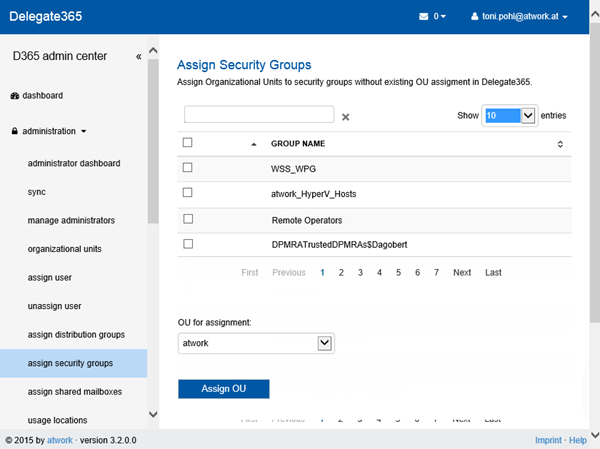600x449 pixels.
Task: Select the Remote Operators checkbox
Action: (188, 218)
